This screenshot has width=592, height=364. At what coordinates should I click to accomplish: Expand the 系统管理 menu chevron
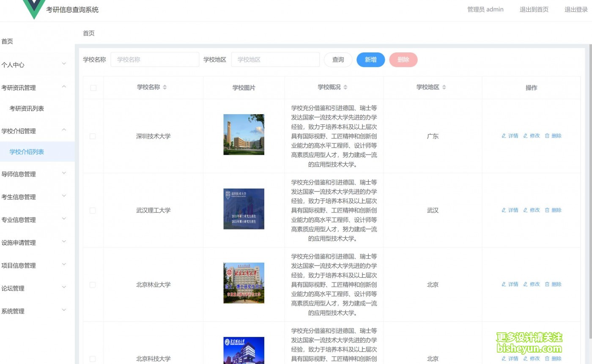(x=64, y=310)
